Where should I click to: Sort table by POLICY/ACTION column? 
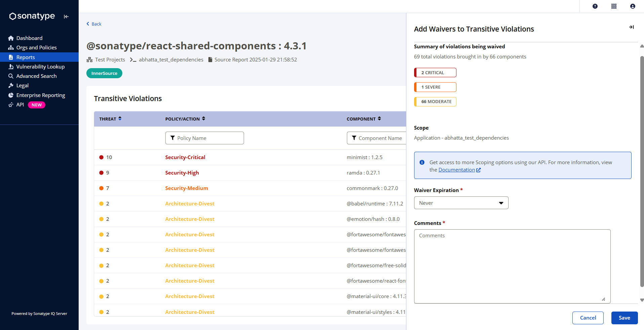point(185,119)
